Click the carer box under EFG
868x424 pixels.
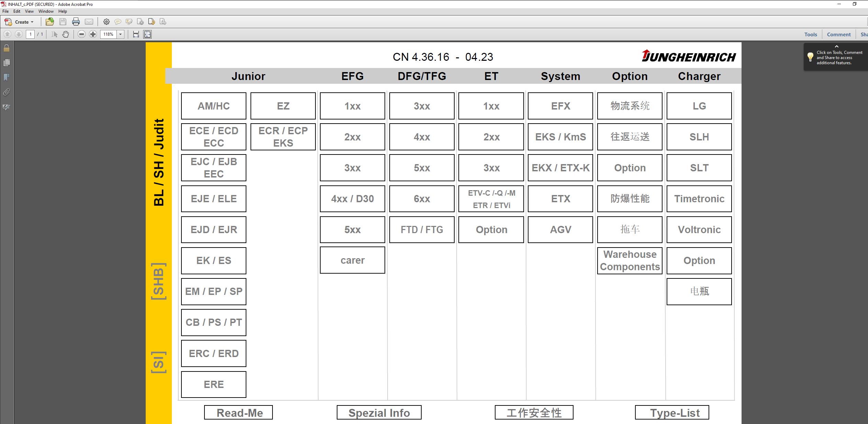(x=353, y=260)
